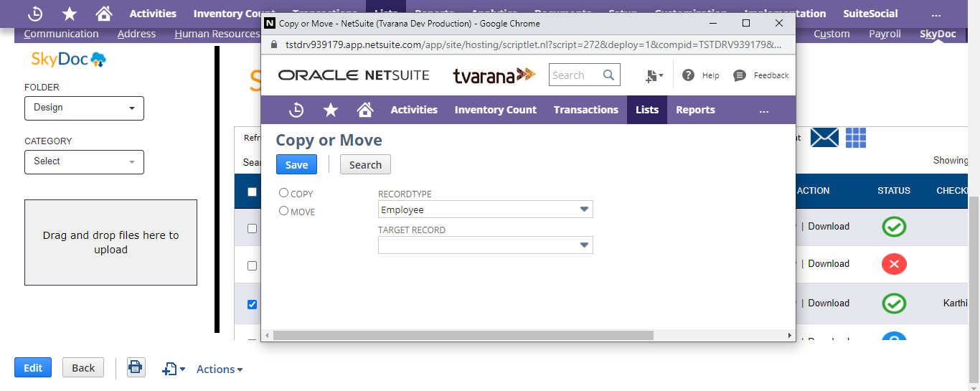Click the popup browser URL address bar
This screenshot has width=980, height=391.
(x=534, y=44)
